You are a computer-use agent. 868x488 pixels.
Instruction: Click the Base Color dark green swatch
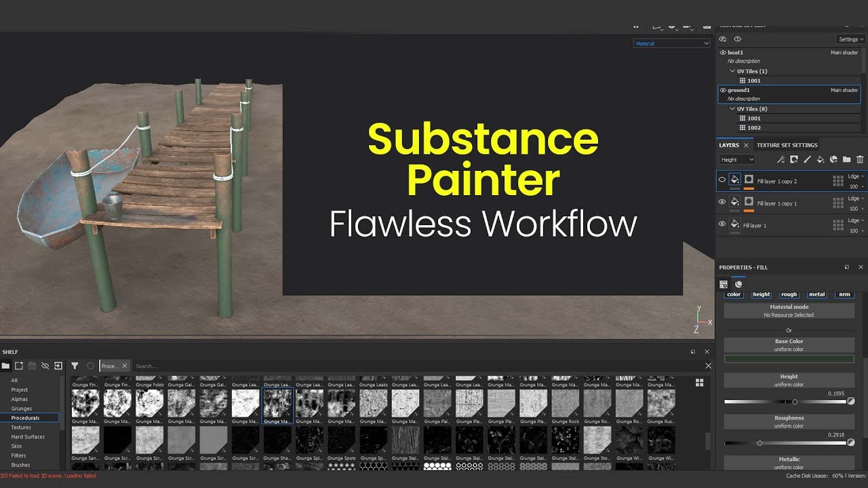(789, 359)
